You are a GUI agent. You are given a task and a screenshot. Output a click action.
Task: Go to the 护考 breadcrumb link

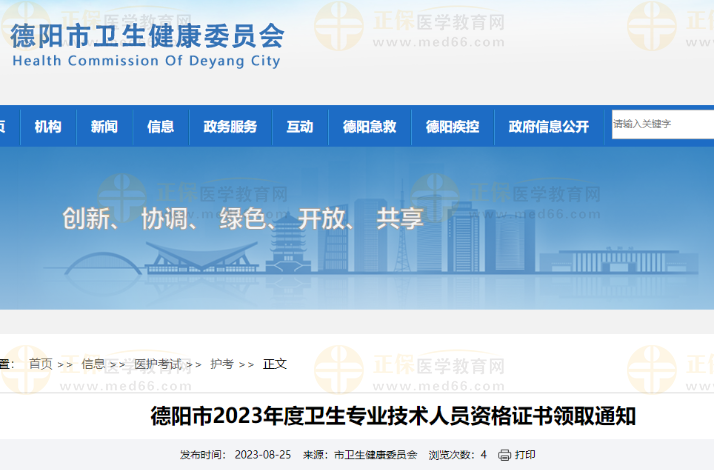(x=222, y=364)
